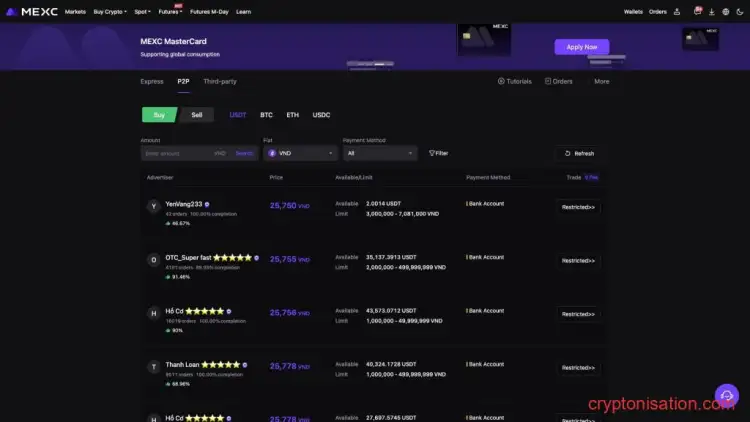
Task: Open Orders link in top header
Action: (x=658, y=11)
